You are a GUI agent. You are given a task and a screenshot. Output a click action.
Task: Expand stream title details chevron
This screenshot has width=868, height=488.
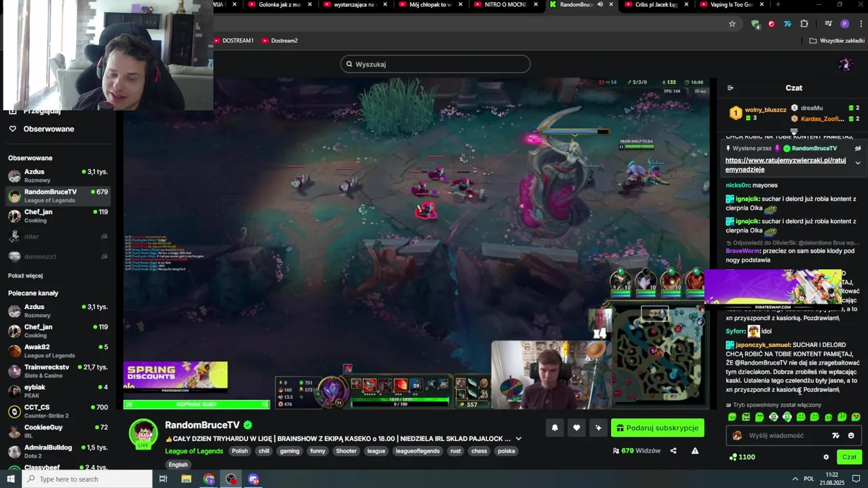tap(519, 439)
